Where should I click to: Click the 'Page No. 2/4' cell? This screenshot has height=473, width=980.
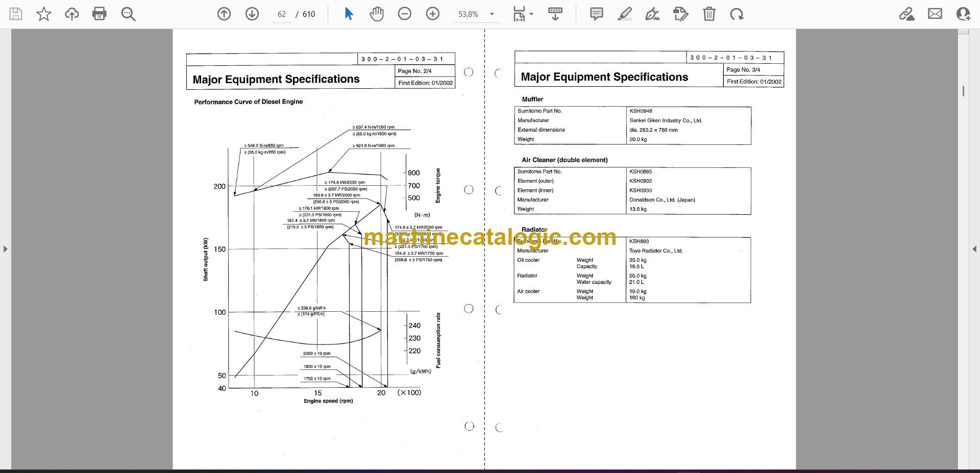point(425,71)
